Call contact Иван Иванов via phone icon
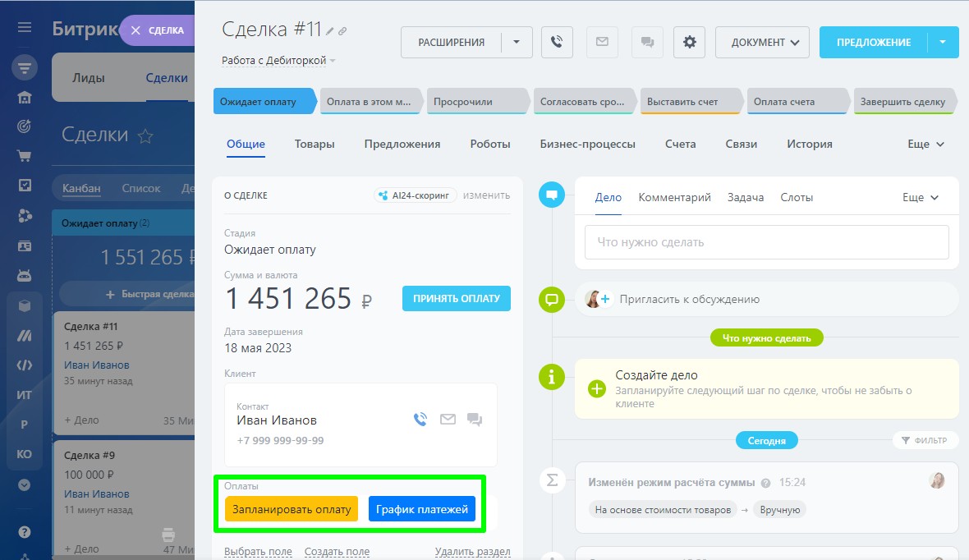 (x=420, y=420)
